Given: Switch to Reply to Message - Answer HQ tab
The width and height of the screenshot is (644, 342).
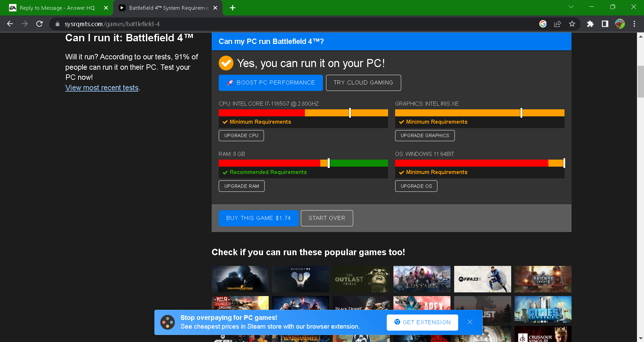Looking at the screenshot, I should 57,8.
